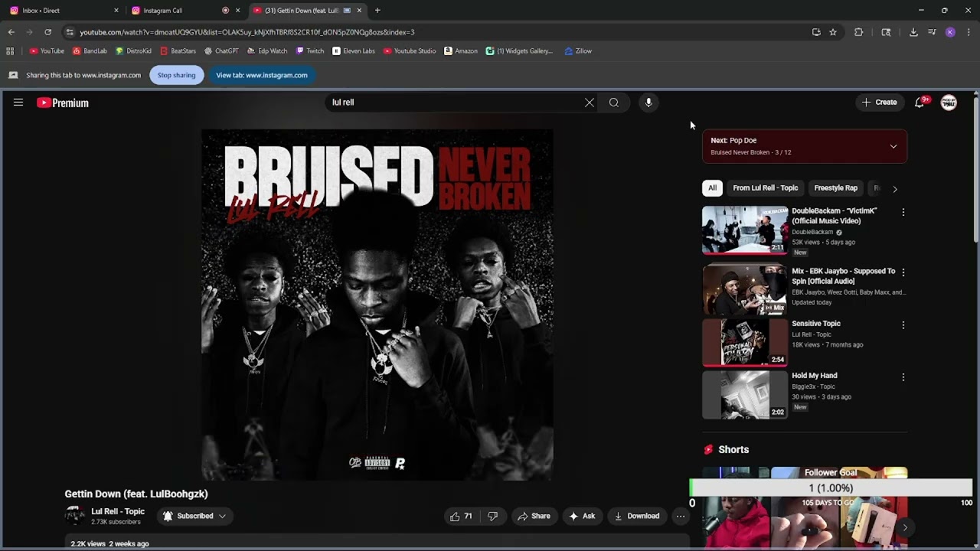Select Freestyle Rap filter chip
Screen dimensions: 980x551
[x=835, y=188]
